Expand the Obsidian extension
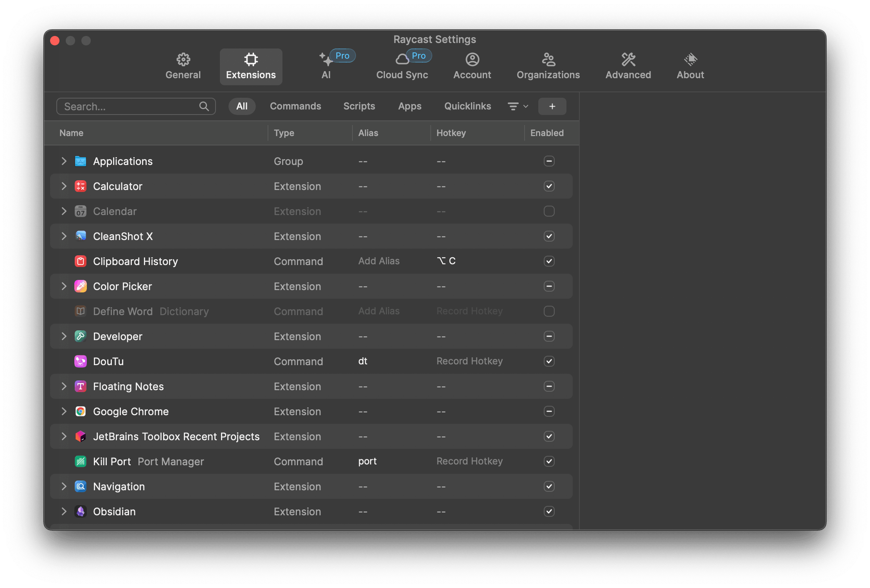This screenshot has height=588, width=870. click(x=64, y=511)
